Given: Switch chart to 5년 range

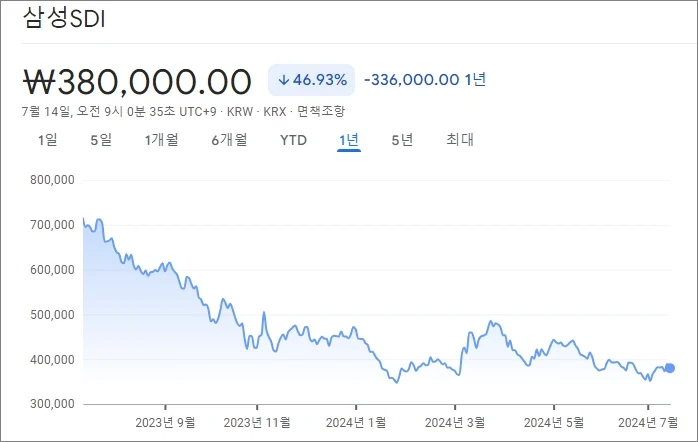Looking at the screenshot, I should 402,140.
